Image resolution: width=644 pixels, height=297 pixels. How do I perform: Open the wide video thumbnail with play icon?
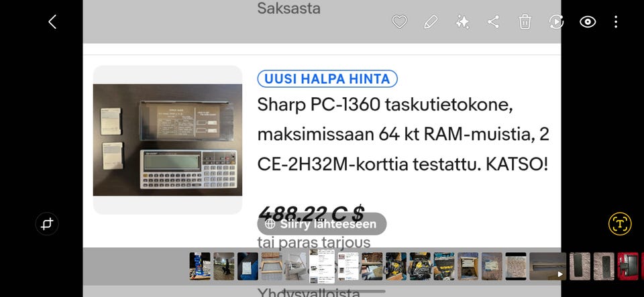tap(548, 266)
